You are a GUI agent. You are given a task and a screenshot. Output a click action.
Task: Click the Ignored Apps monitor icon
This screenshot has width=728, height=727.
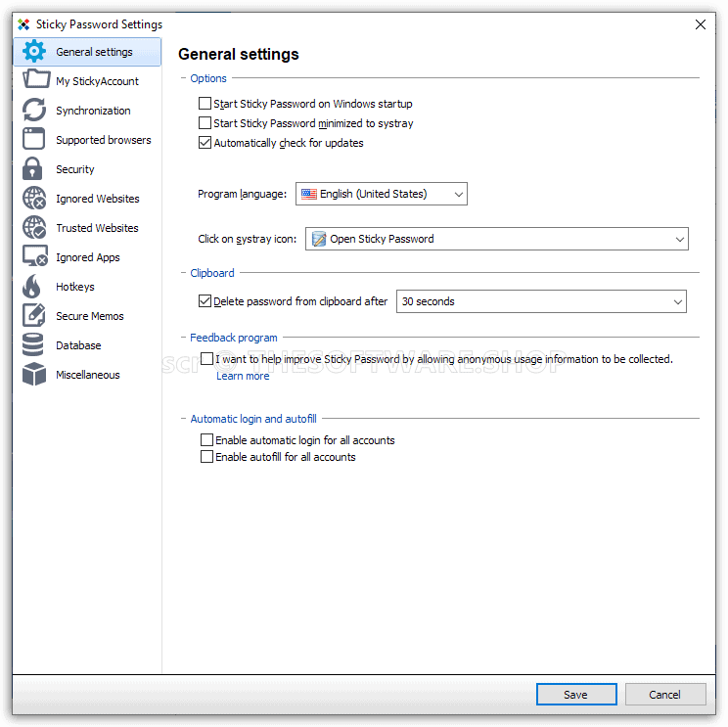pyautogui.click(x=35, y=255)
